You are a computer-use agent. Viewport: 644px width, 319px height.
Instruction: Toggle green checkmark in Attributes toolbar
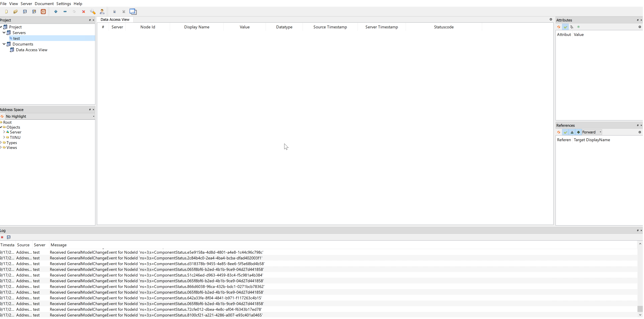[x=565, y=27]
